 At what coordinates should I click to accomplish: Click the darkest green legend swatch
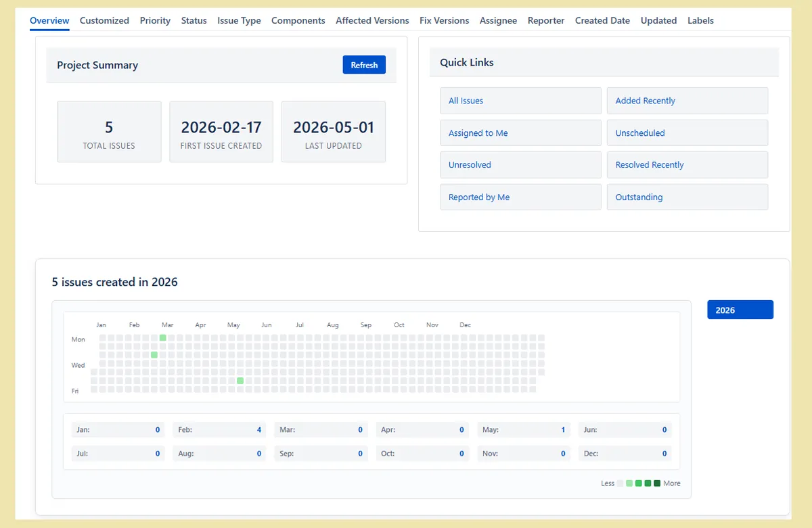pyautogui.click(x=657, y=483)
